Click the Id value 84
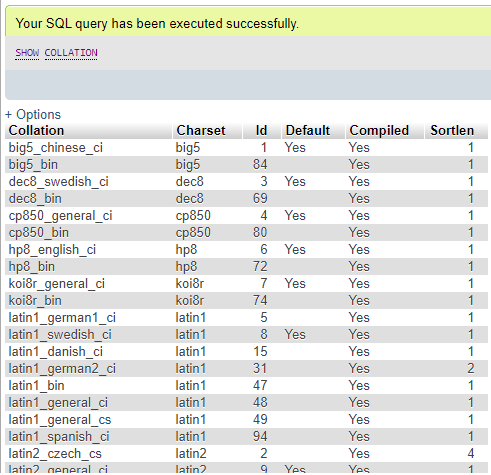Viewport: 491px width, 475px height. 260,165
